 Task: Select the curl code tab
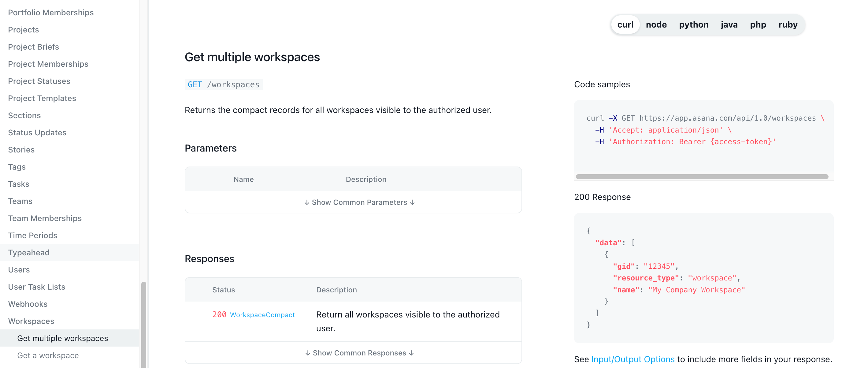625,24
